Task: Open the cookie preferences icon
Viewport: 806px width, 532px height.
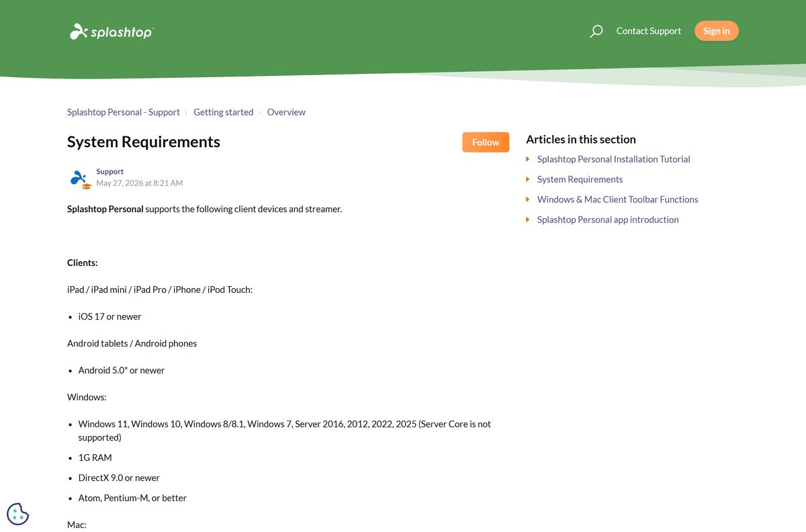Action: pos(18,514)
